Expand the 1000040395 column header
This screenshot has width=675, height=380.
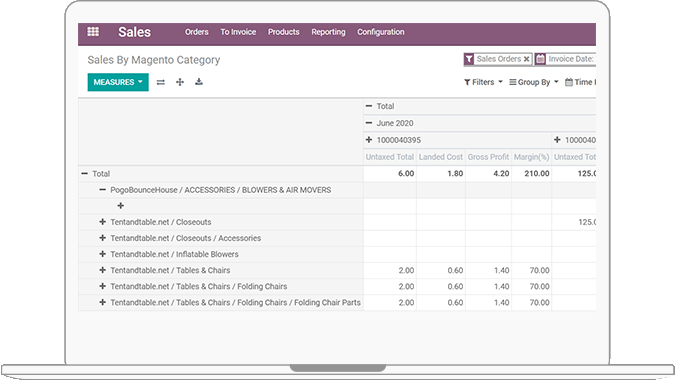click(x=369, y=140)
